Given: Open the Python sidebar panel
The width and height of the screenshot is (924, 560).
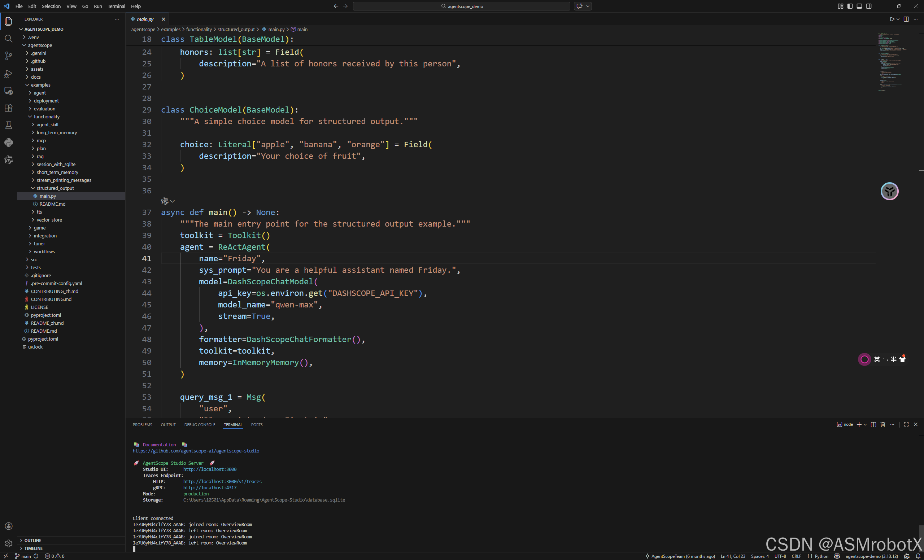Looking at the screenshot, I should (8, 143).
